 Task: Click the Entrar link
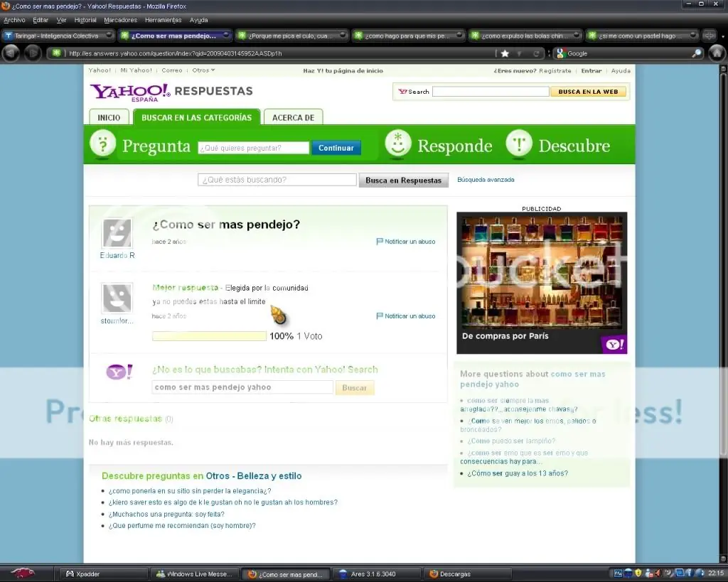pyautogui.click(x=591, y=70)
